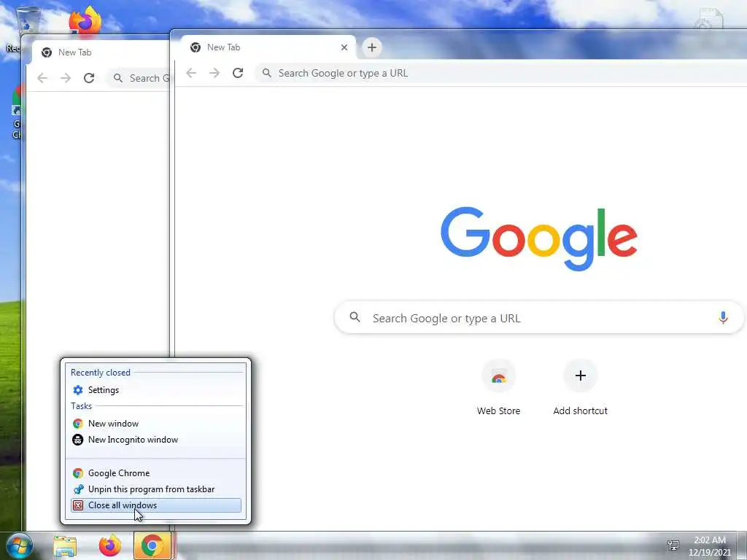The height and width of the screenshot is (560, 747).
Task: Click the Google logo
Action: point(539,238)
